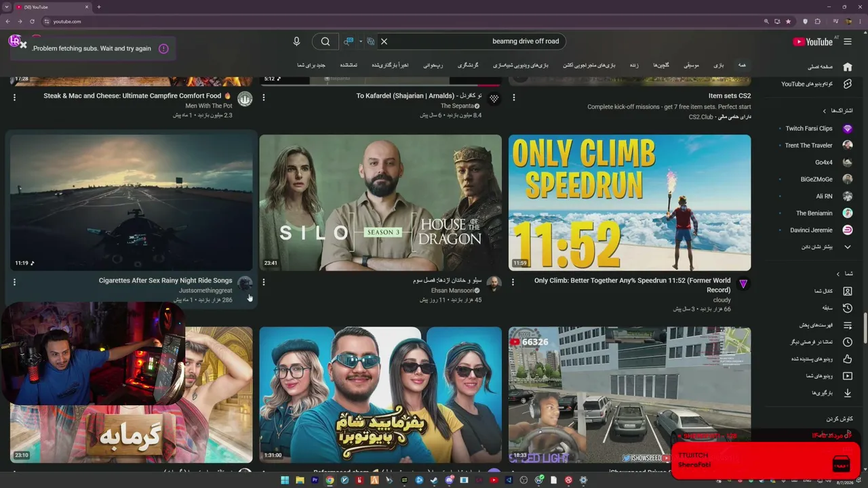
Task: Click the Chrome address bar
Action: pos(407,21)
